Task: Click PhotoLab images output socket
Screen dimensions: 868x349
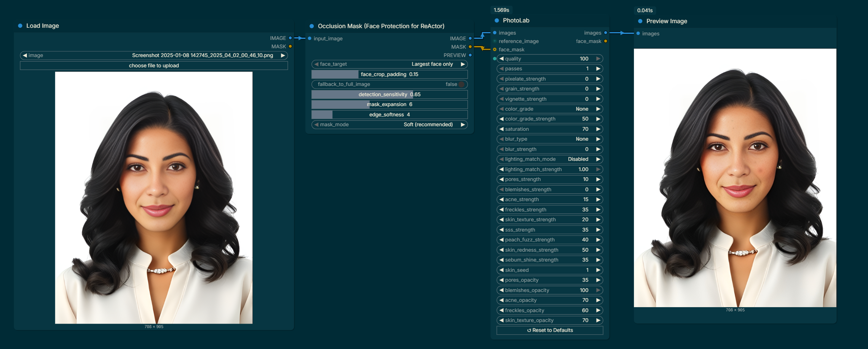Action: pos(605,33)
